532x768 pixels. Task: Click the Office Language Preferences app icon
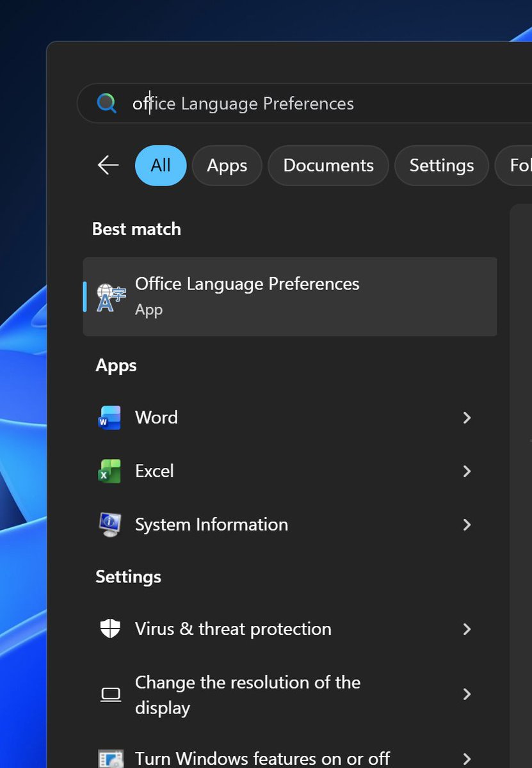click(x=111, y=297)
